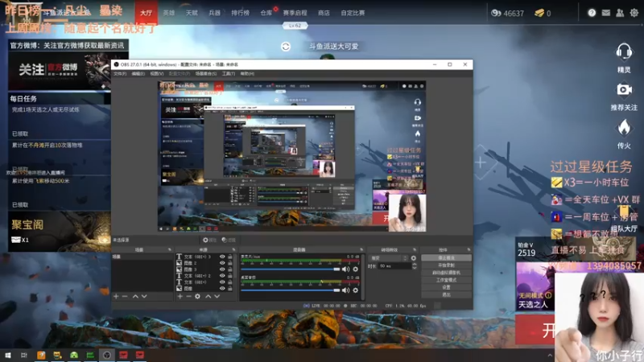Mute the 麦克风/Aux speaker icon

click(x=345, y=269)
